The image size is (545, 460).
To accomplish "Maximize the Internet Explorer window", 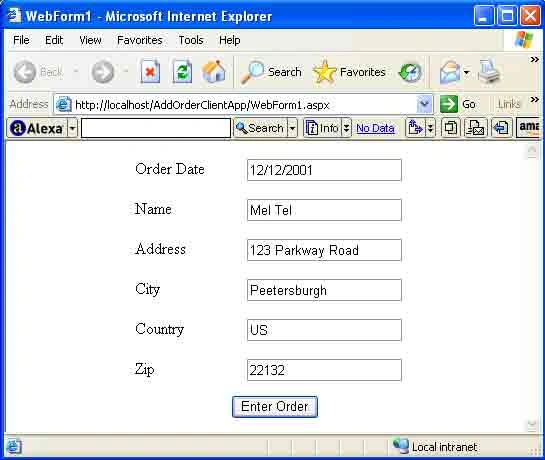I will [x=507, y=16].
